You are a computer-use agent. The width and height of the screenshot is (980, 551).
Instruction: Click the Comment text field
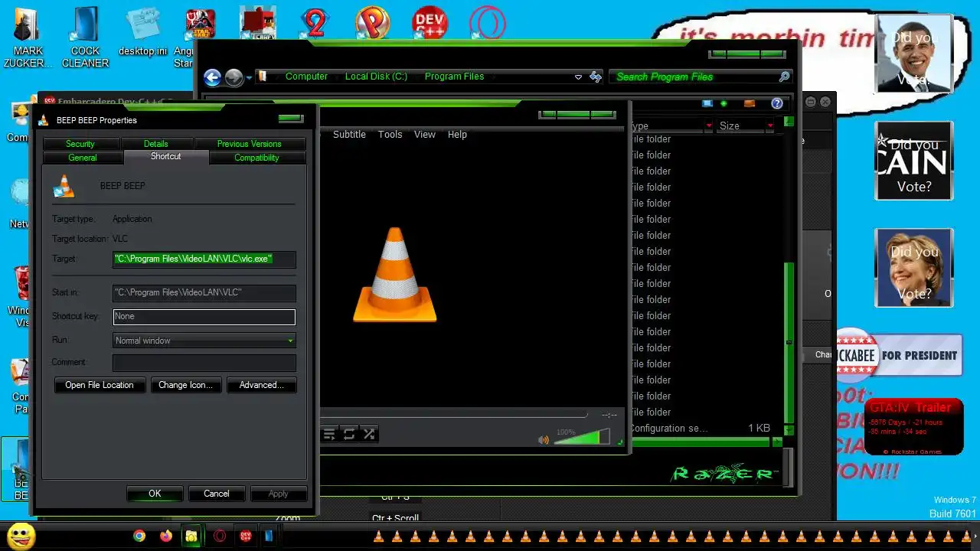click(x=204, y=362)
